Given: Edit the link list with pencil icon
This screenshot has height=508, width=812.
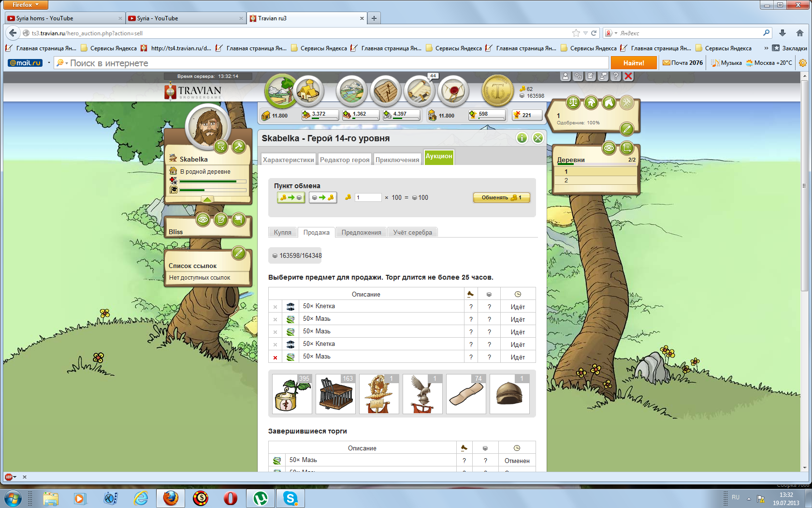Looking at the screenshot, I should (239, 253).
